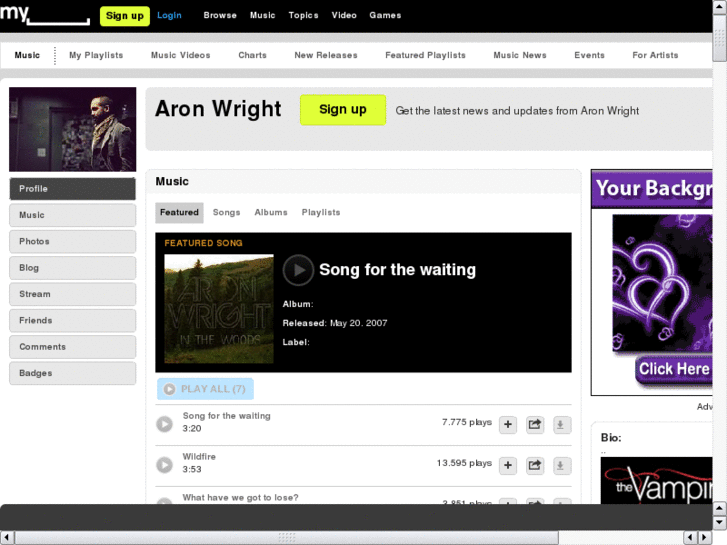The image size is (727, 545).
Task: Click the Vampire Diaries banner in Bio
Action: [x=657, y=481]
